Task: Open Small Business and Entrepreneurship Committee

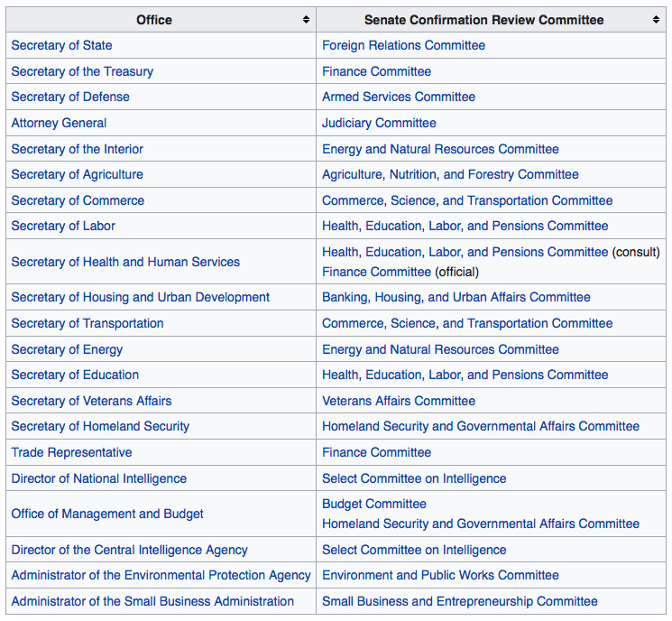Action: pyautogui.click(x=459, y=601)
